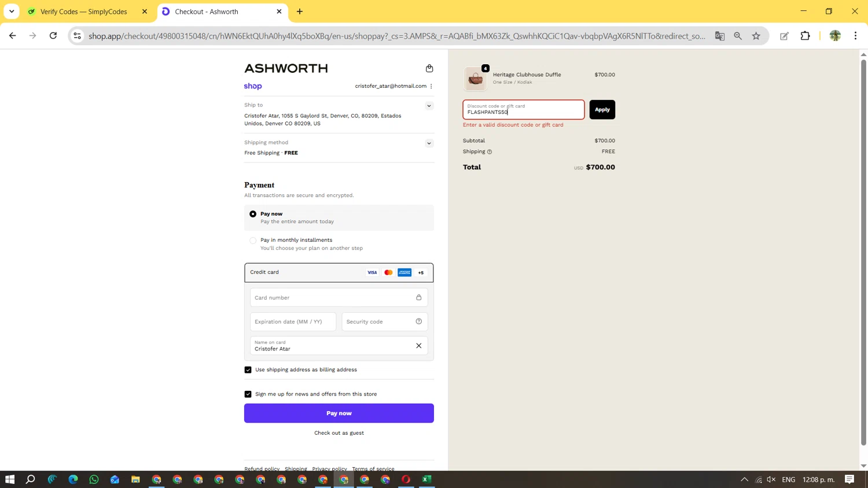The width and height of the screenshot is (868, 488).
Task: Open the tab search dropdown
Action: [x=12, y=12]
